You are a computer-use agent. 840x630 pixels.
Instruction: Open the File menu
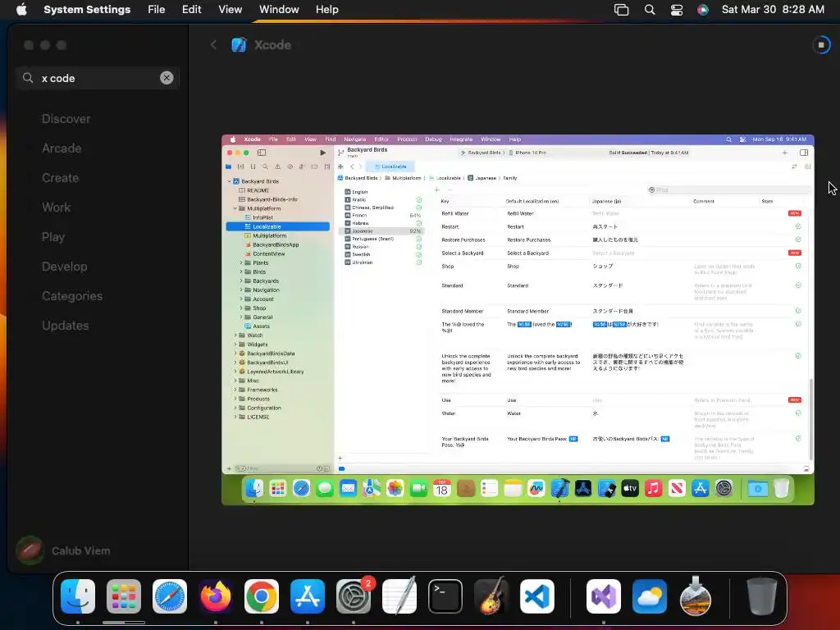click(x=157, y=10)
